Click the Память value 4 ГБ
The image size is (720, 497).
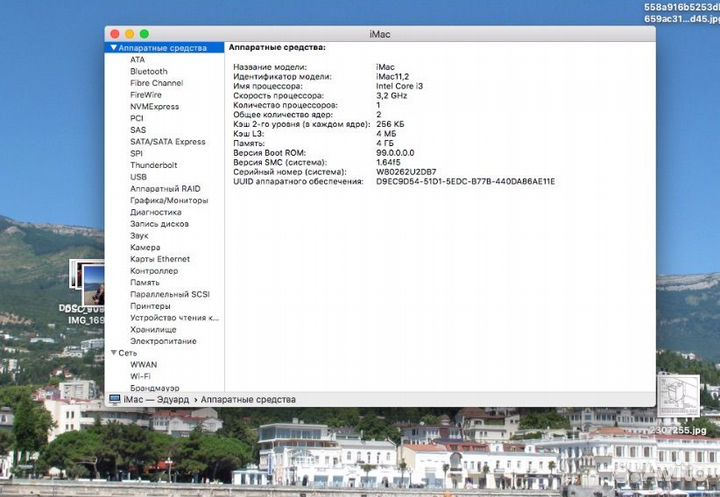pyautogui.click(x=385, y=143)
